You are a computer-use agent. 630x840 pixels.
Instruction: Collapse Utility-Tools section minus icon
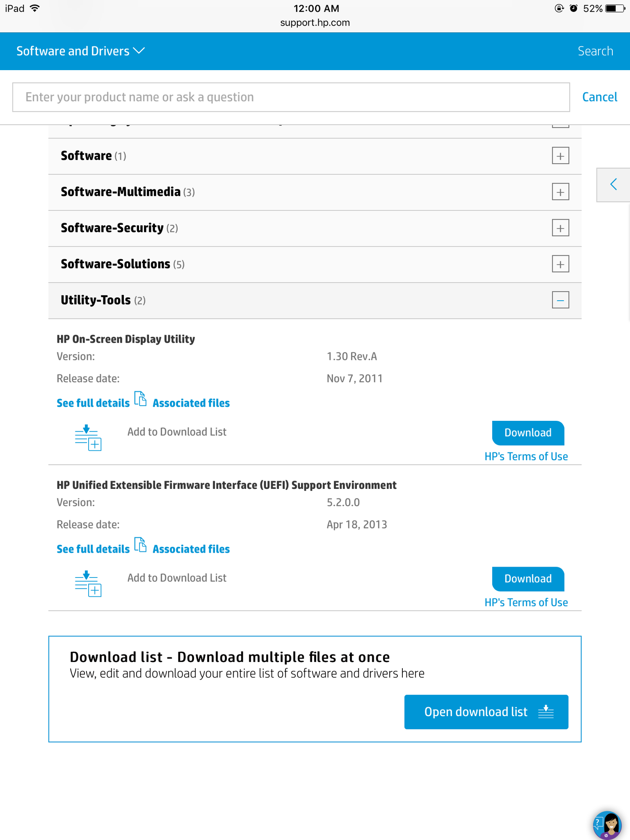point(560,300)
